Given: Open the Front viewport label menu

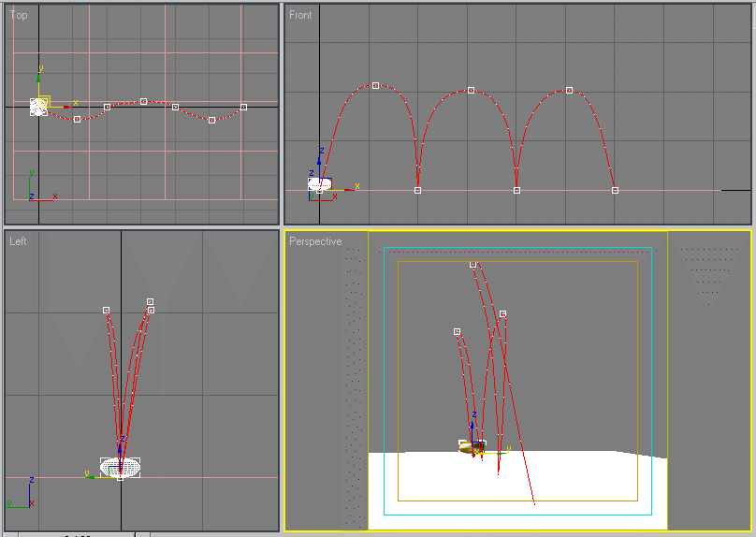Looking at the screenshot, I should pos(300,15).
